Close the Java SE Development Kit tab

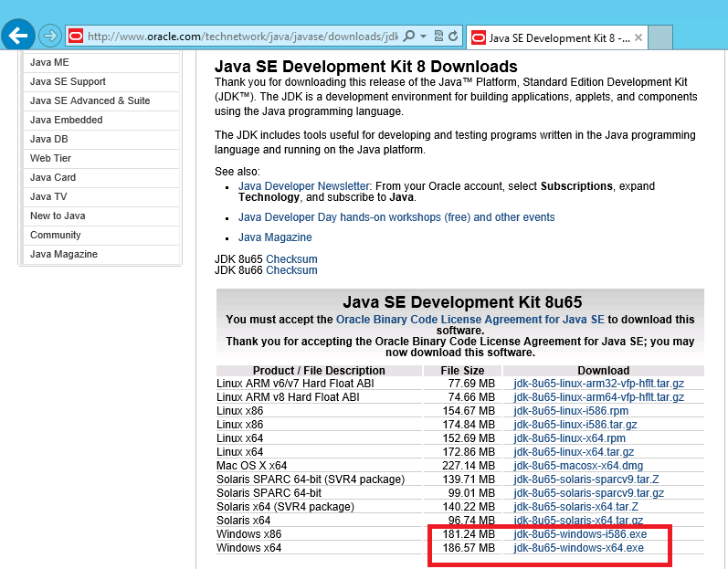tap(638, 37)
